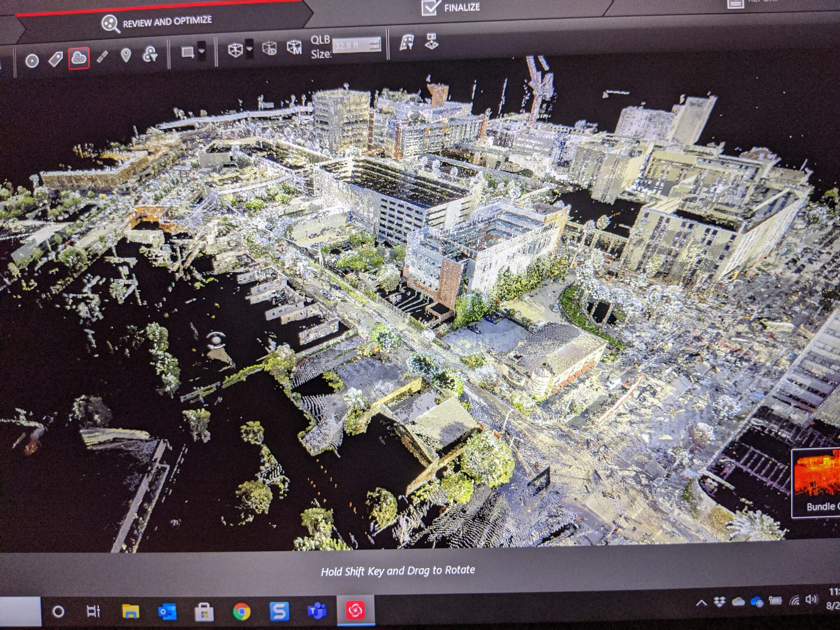Click the tag label tool icon
The height and width of the screenshot is (630, 840).
(x=55, y=59)
